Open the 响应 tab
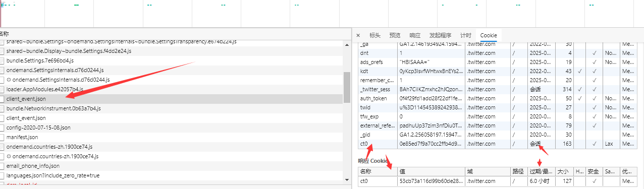The width and height of the screenshot is (644, 189). click(x=415, y=35)
